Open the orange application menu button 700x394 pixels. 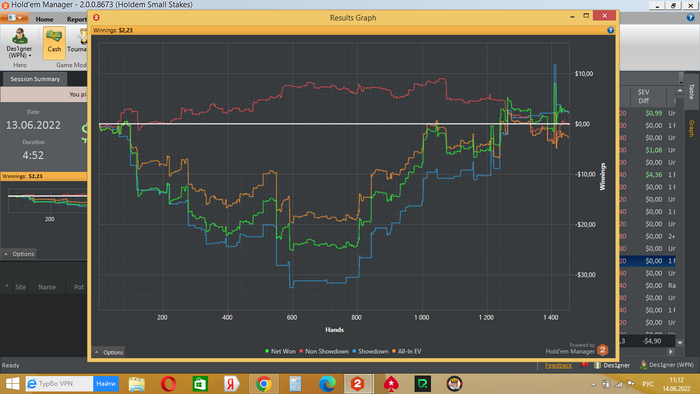pyautogui.click(x=14, y=18)
